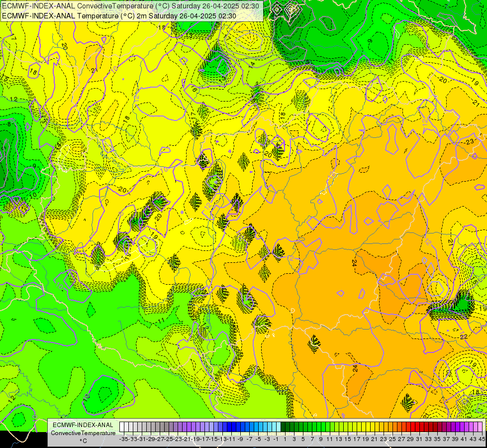
Task: Select the positive 11 legend scale value
Action: 329,440
